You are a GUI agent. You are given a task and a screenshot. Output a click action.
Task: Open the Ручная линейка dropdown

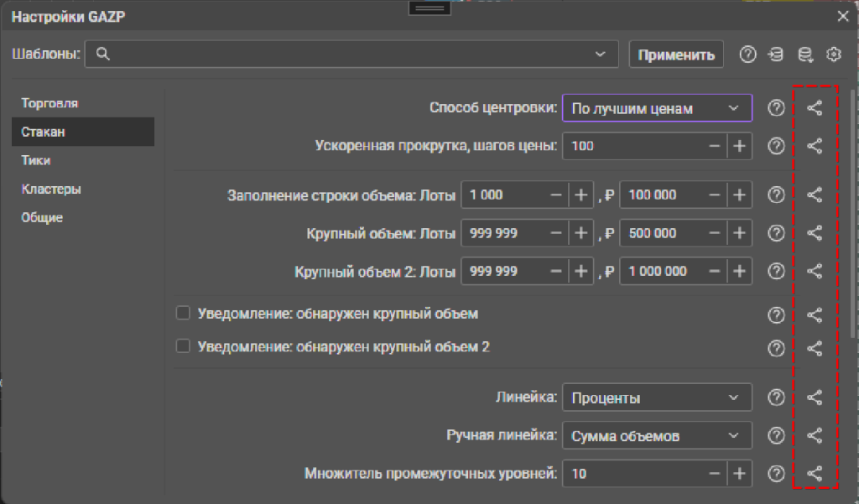point(658,435)
